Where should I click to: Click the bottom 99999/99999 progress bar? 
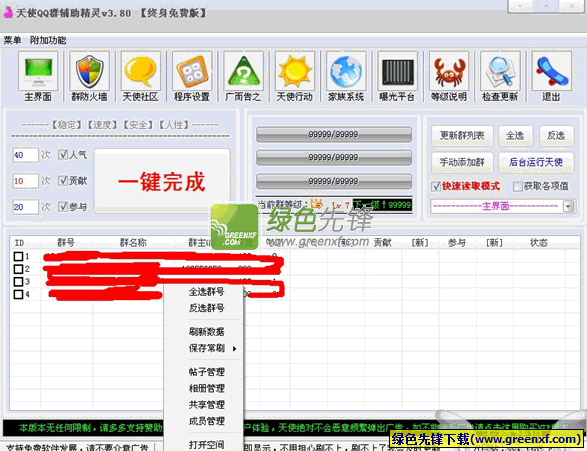point(334,181)
